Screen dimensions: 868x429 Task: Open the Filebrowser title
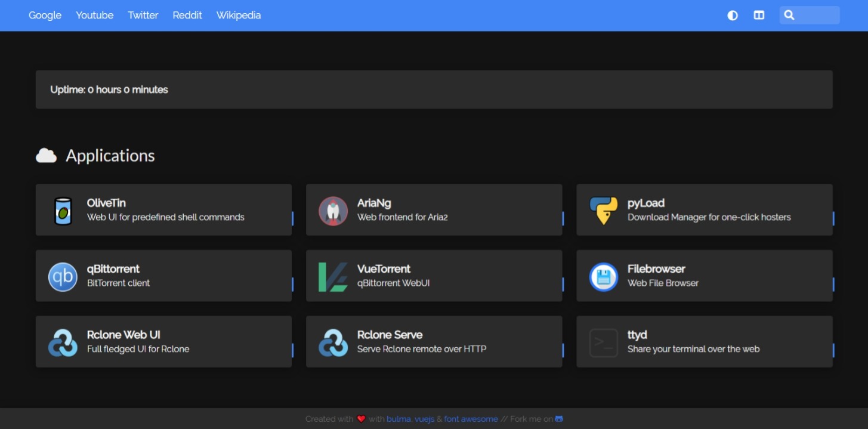[656, 269]
